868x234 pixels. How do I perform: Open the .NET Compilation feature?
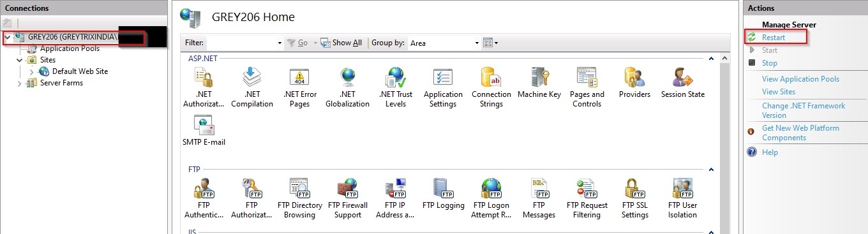pos(252,87)
